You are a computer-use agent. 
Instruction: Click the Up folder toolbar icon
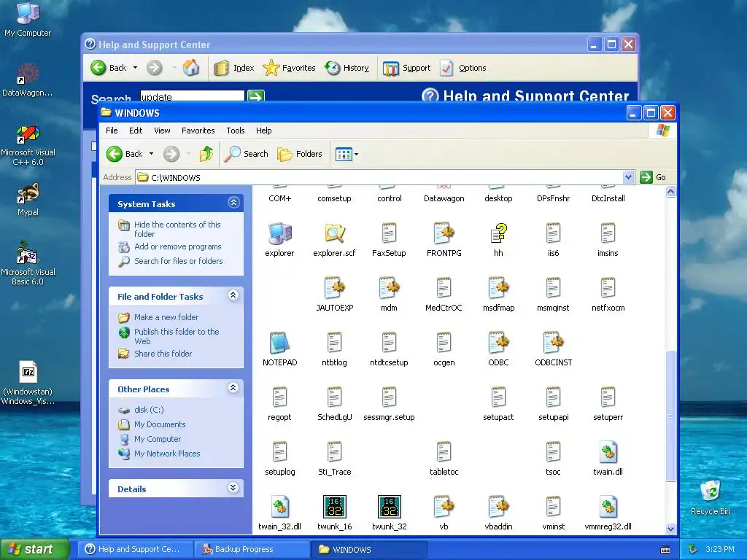click(x=206, y=154)
